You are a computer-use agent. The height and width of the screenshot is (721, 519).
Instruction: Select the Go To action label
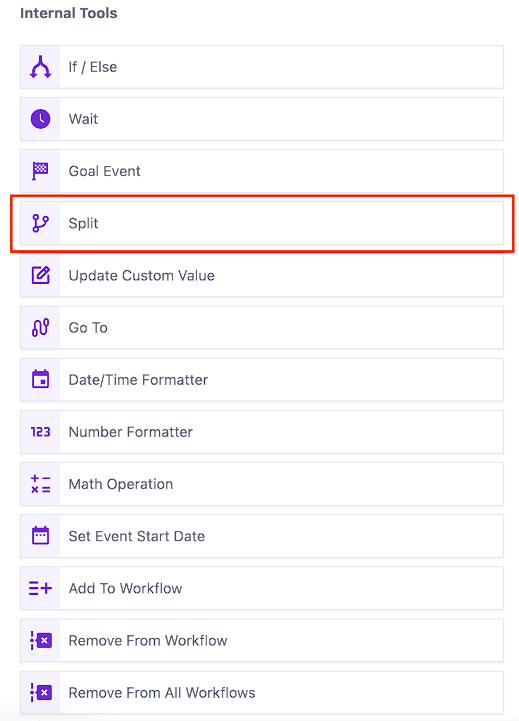click(x=88, y=327)
